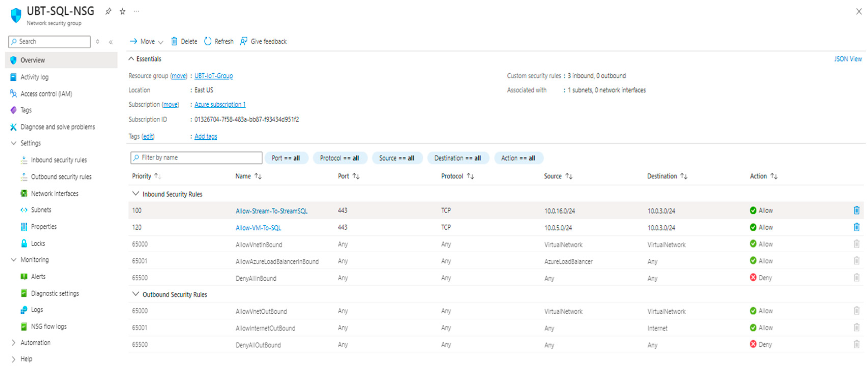Collapse the Inbound Security Rules group
Image resolution: width=868 pixels, height=367 pixels.
pos(135,194)
